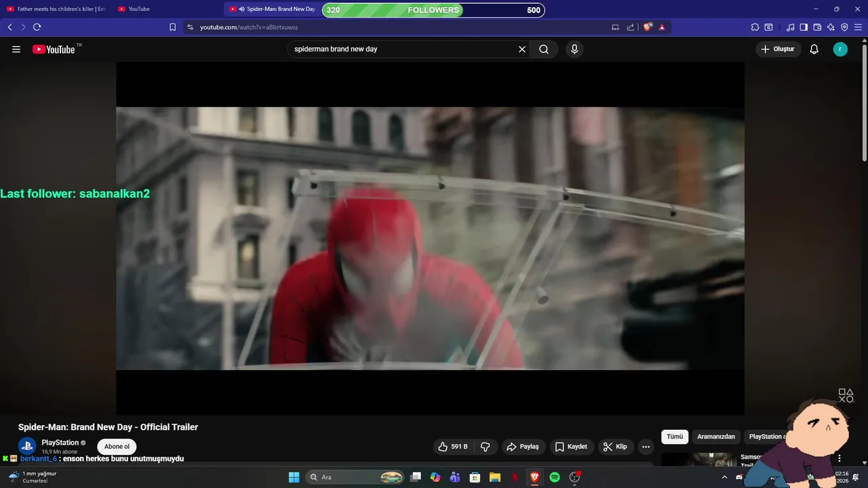Screen dimensions: 868x488
Task: Open the weather widget '1 mm yağmur'
Action: click(x=32, y=477)
